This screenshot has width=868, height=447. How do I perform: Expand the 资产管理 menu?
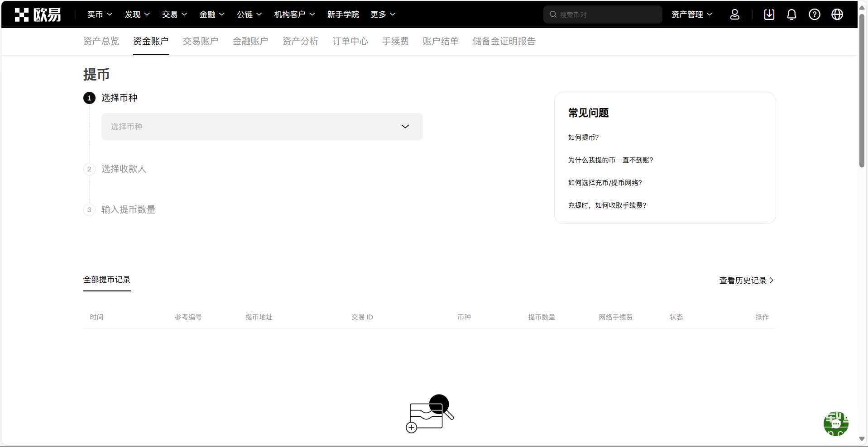[691, 14]
